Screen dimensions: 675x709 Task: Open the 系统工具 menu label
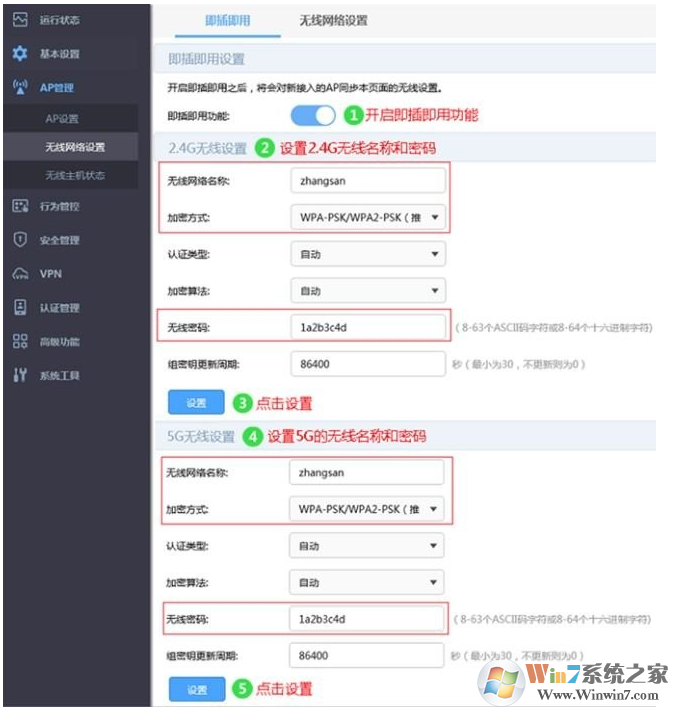point(60,376)
